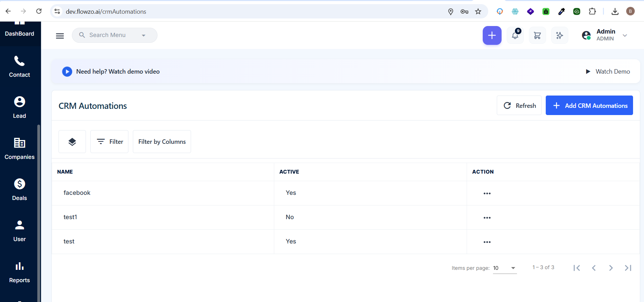644x302 pixels.
Task: Click the No value for test1
Action: (x=290, y=217)
